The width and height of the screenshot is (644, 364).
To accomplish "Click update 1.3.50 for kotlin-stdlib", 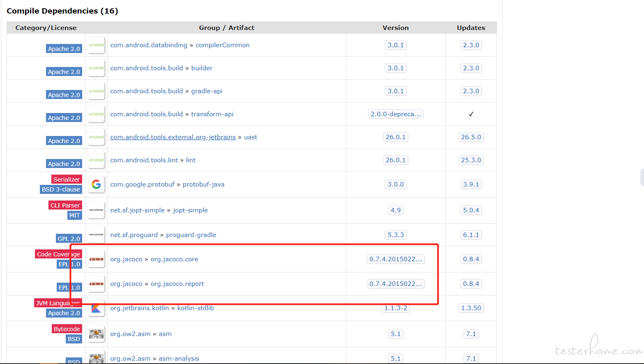I will [471, 308].
